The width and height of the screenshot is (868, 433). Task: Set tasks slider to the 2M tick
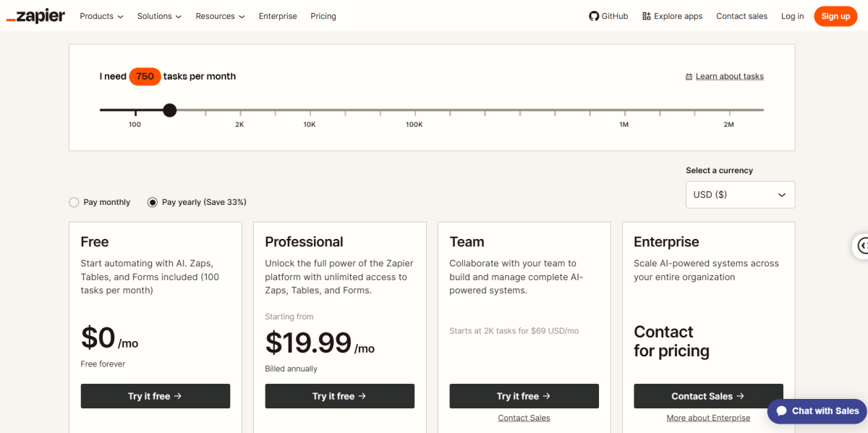point(729,112)
